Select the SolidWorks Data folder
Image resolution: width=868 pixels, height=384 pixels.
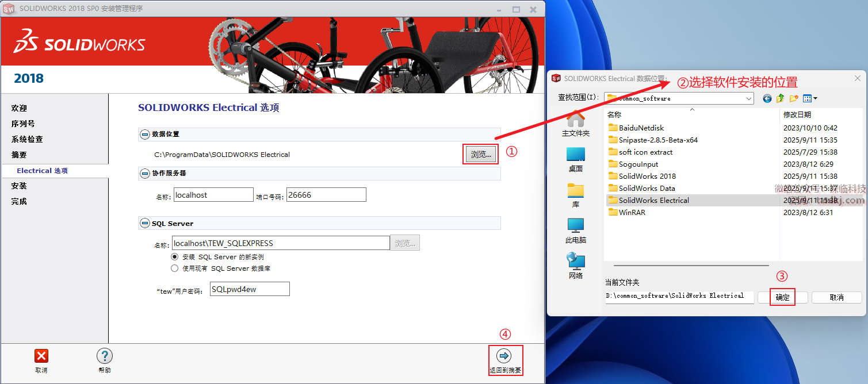[641, 188]
